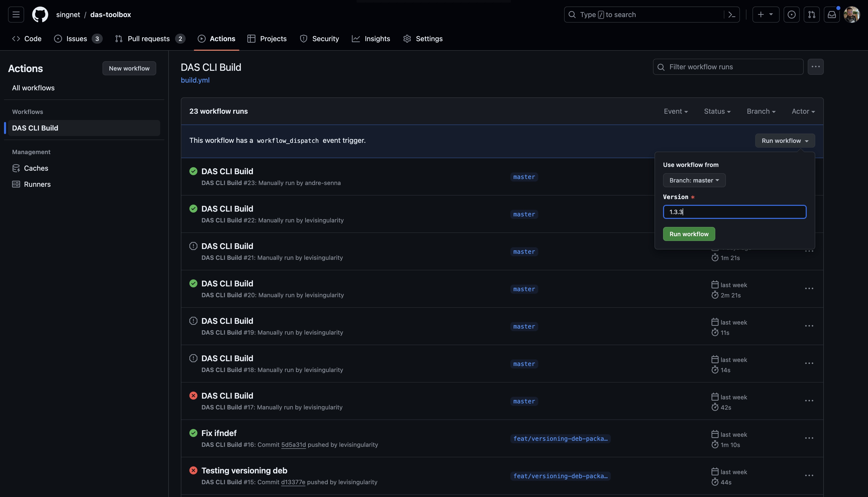Switch to the Settings tab
This screenshot has width=868, height=497.
coord(423,39)
